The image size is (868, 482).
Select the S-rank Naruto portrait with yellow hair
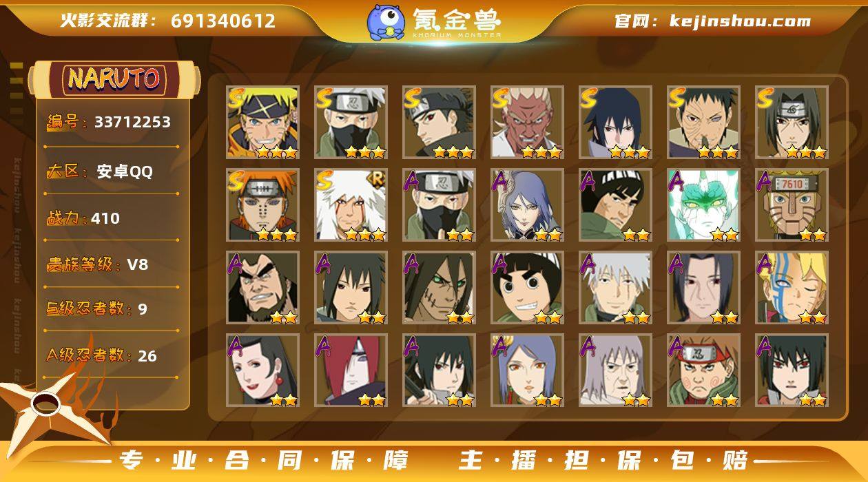pos(262,123)
